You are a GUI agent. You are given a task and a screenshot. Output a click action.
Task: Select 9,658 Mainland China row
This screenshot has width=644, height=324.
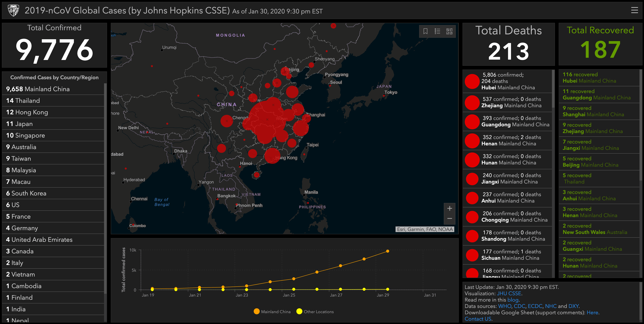(53, 89)
